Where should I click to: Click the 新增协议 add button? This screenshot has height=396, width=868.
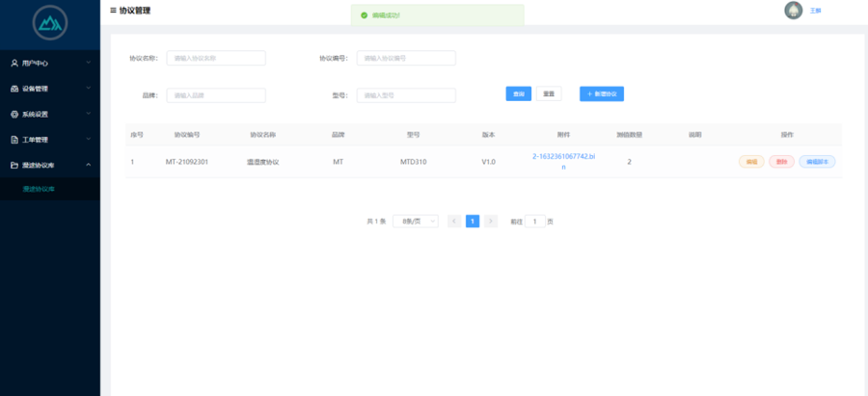coord(603,93)
